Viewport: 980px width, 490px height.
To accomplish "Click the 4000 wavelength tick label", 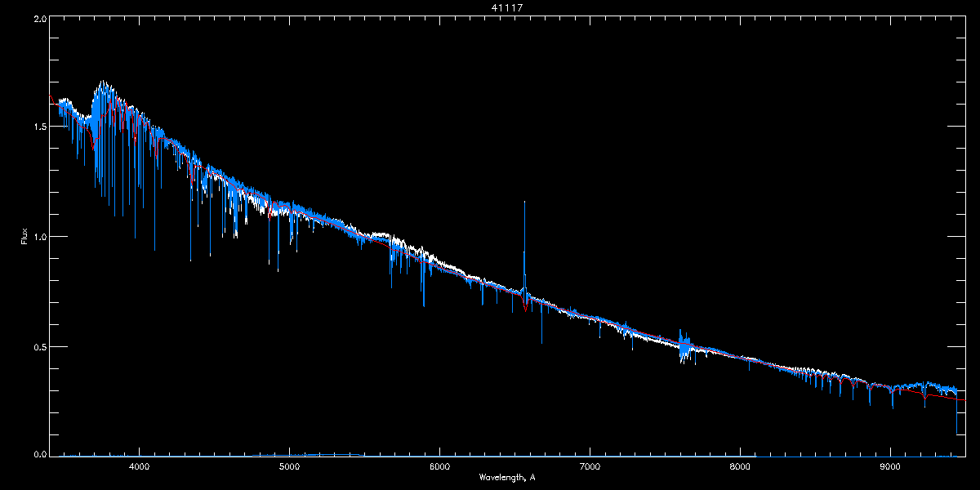I will 140,465.
